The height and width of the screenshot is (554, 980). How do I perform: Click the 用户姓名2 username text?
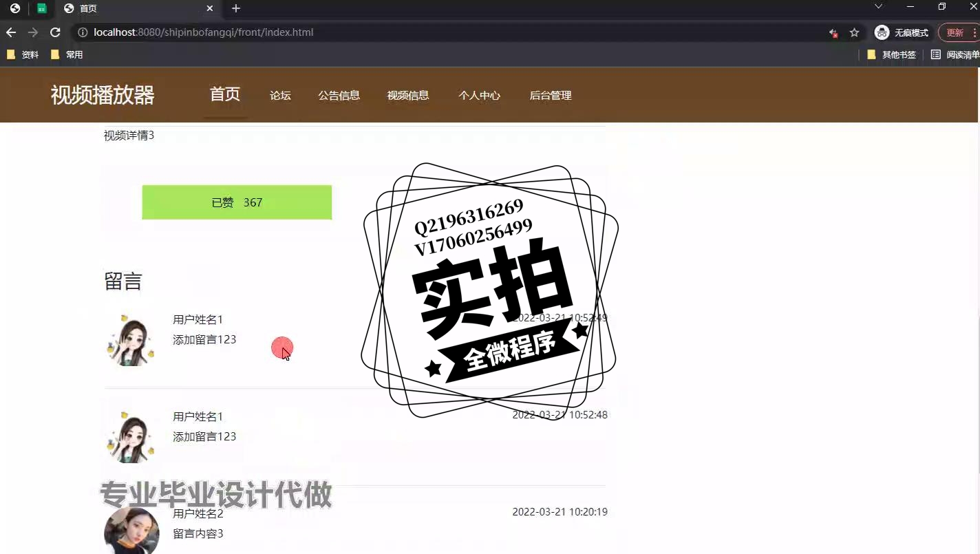198,513
